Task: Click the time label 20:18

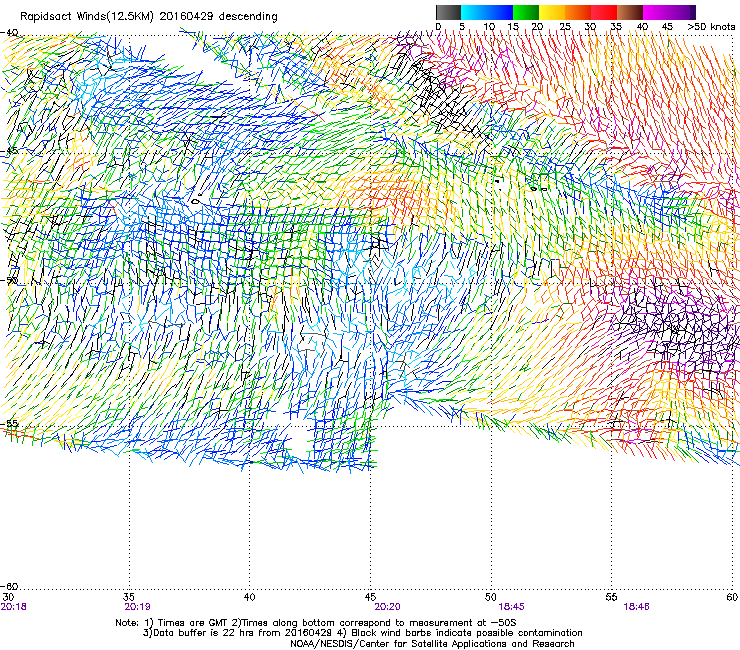Action: [x=14, y=607]
